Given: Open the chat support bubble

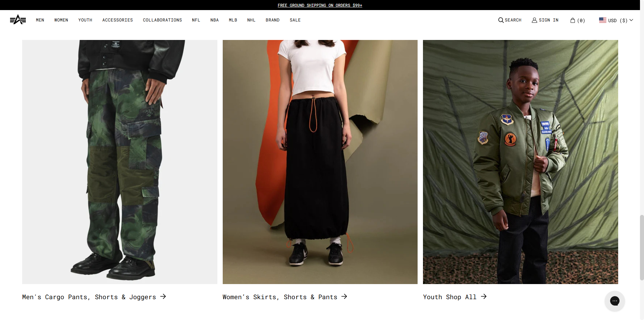Looking at the screenshot, I should (x=614, y=301).
